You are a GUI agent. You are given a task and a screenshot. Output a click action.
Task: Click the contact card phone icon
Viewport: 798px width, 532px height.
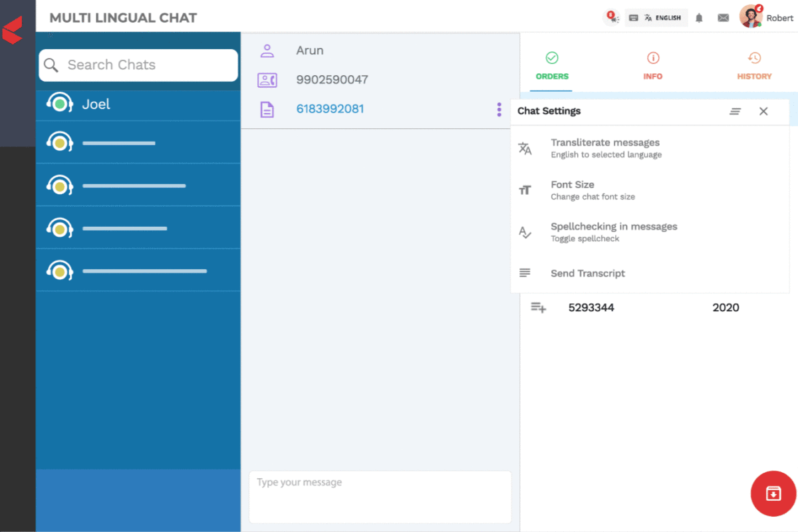[x=267, y=80]
